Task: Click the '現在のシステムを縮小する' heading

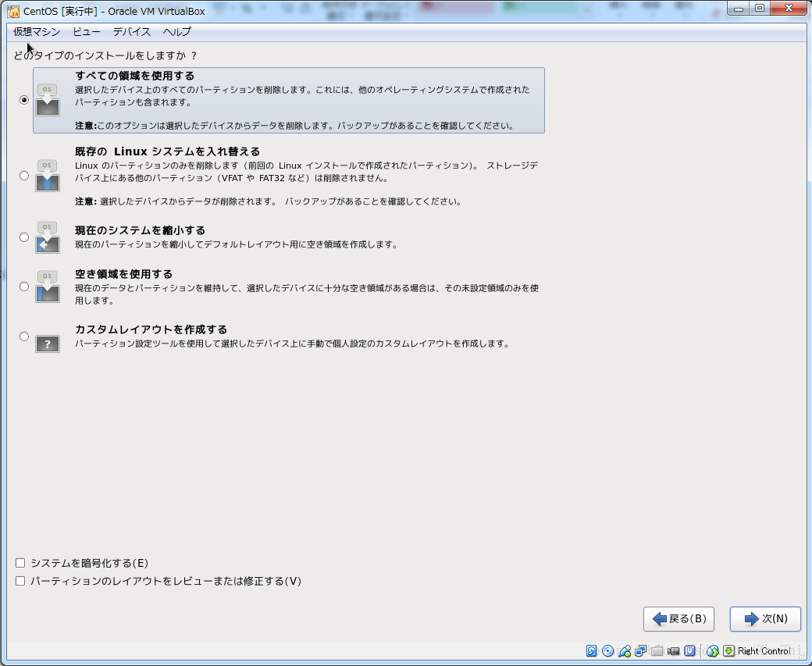Action: click(141, 230)
